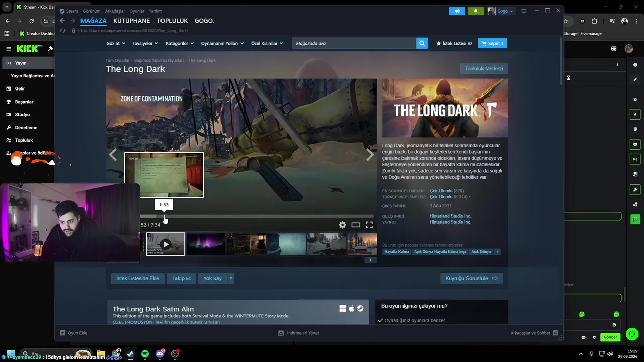
Task: Click Kick lightning bolt panel icon
Action: click(x=635, y=115)
